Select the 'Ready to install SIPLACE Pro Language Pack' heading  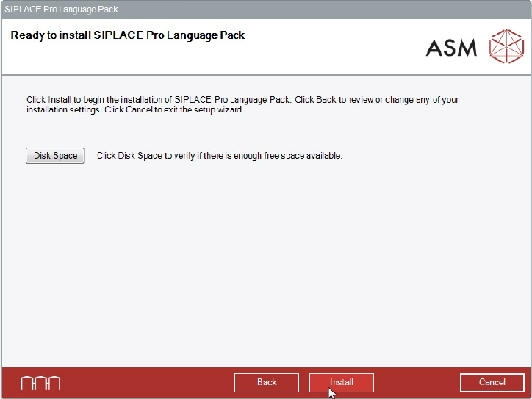coord(128,35)
